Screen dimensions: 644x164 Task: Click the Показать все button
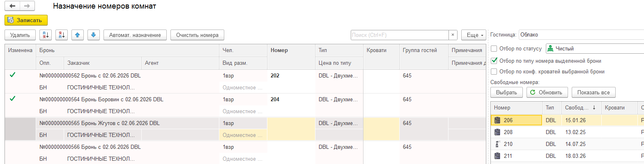click(x=593, y=92)
